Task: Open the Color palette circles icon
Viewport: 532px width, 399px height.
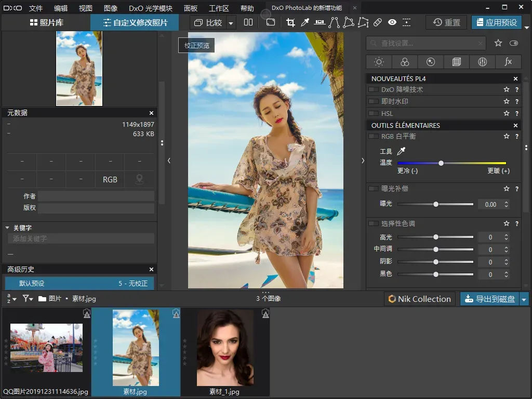Action: pos(405,62)
